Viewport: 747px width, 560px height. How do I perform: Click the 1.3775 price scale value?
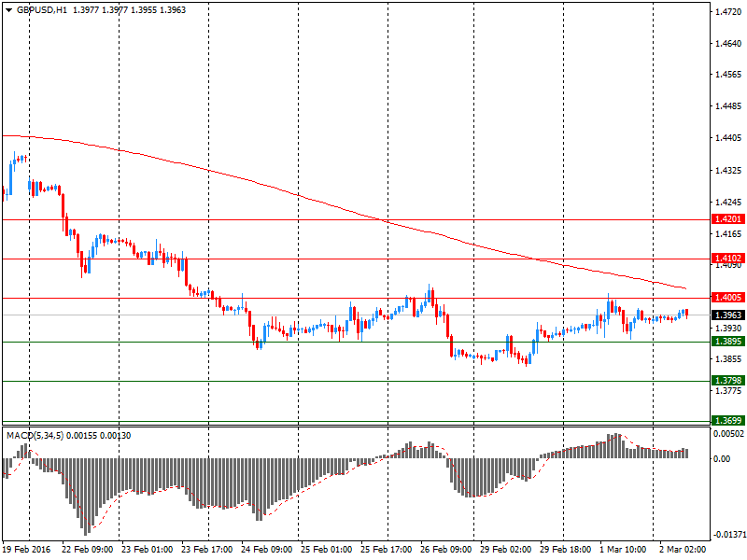pyautogui.click(x=728, y=391)
